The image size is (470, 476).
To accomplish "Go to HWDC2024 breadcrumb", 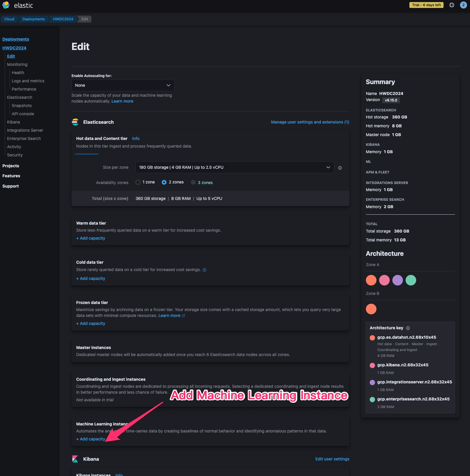I will point(63,19).
